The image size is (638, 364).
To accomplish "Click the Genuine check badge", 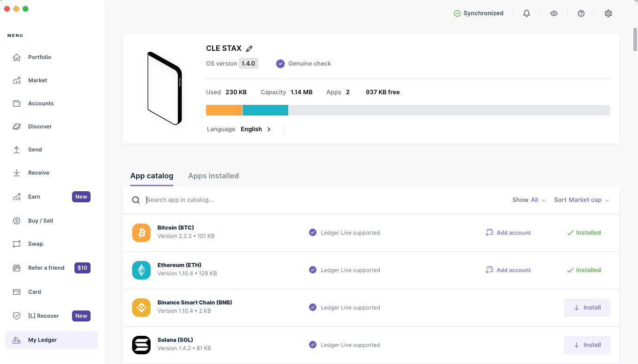I will tap(304, 64).
